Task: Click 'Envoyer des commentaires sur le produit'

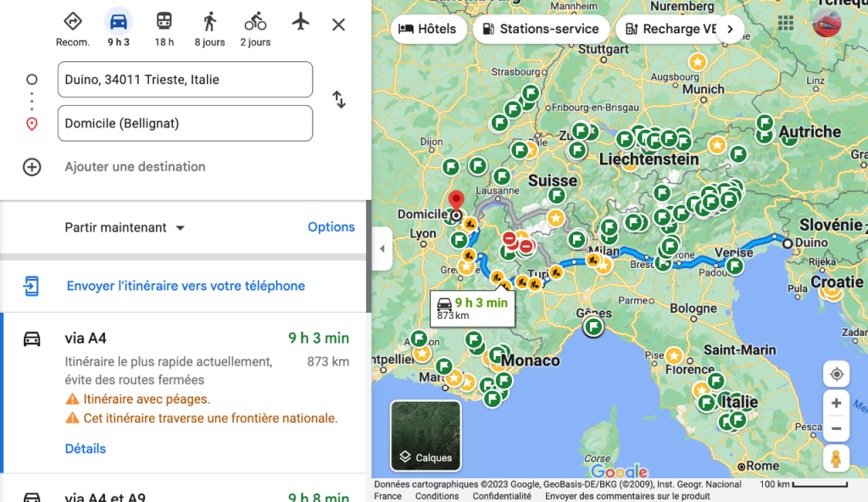Action: pyautogui.click(x=627, y=496)
